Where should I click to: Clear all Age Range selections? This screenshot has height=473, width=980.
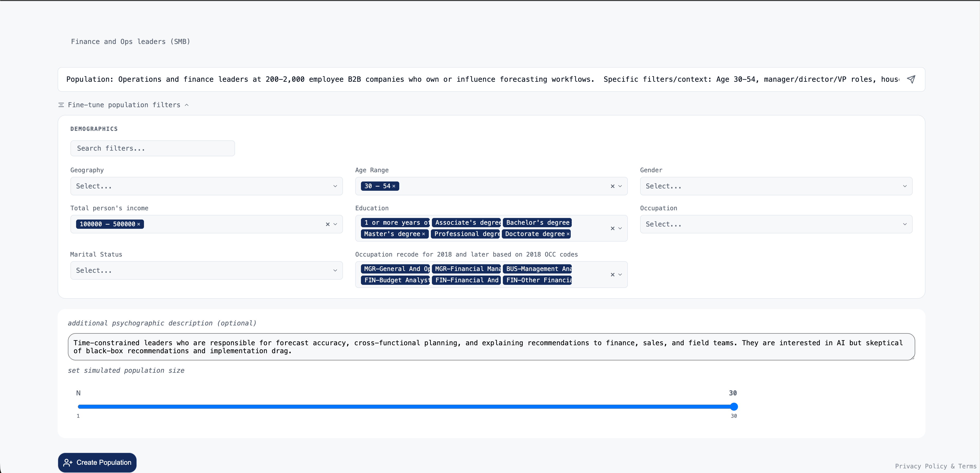pyautogui.click(x=612, y=186)
